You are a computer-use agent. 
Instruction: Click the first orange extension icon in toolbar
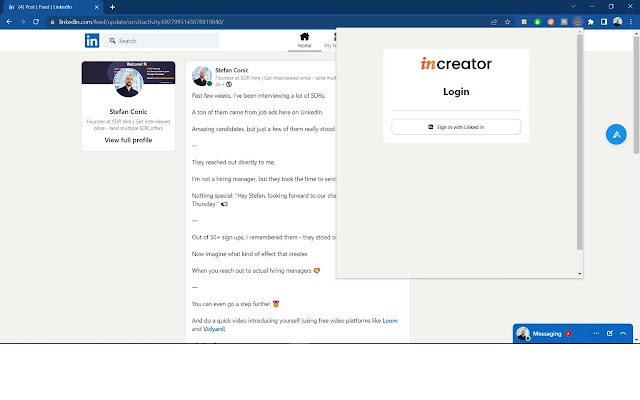tap(524, 22)
